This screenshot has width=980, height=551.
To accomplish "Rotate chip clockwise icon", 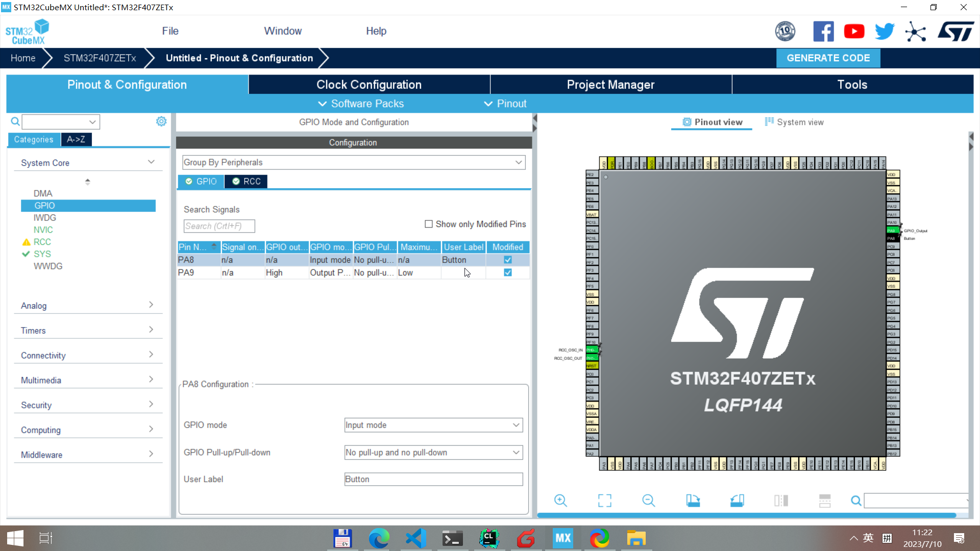I will (x=693, y=500).
